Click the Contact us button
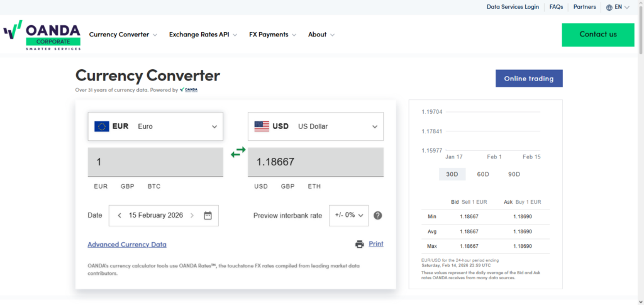The height and width of the screenshot is (305, 644). (x=597, y=35)
